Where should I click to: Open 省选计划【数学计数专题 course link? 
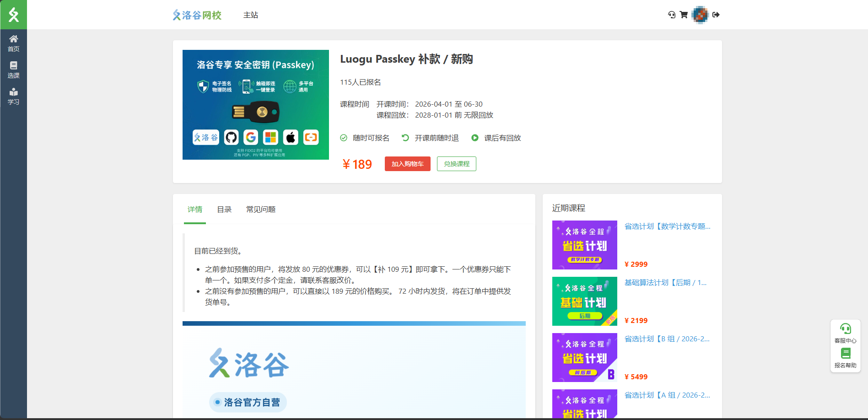tap(668, 226)
